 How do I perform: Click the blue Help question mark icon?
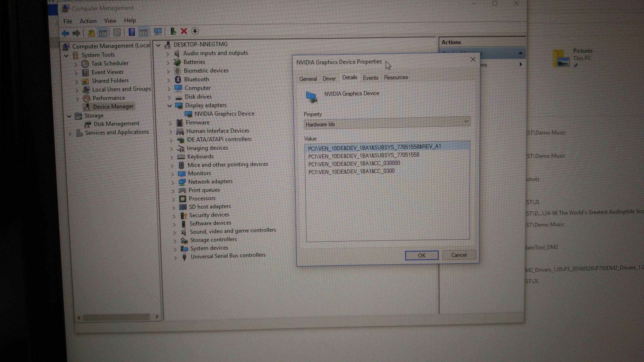(x=132, y=32)
